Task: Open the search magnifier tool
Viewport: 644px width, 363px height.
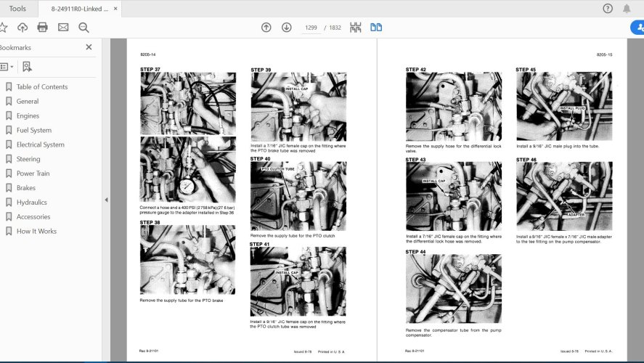Action: pos(83,28)
